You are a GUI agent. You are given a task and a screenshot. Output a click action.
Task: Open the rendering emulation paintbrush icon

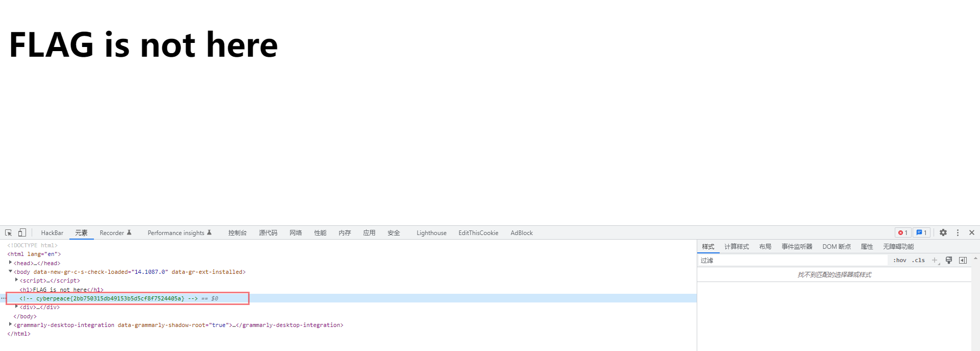[x=949, y=261]
